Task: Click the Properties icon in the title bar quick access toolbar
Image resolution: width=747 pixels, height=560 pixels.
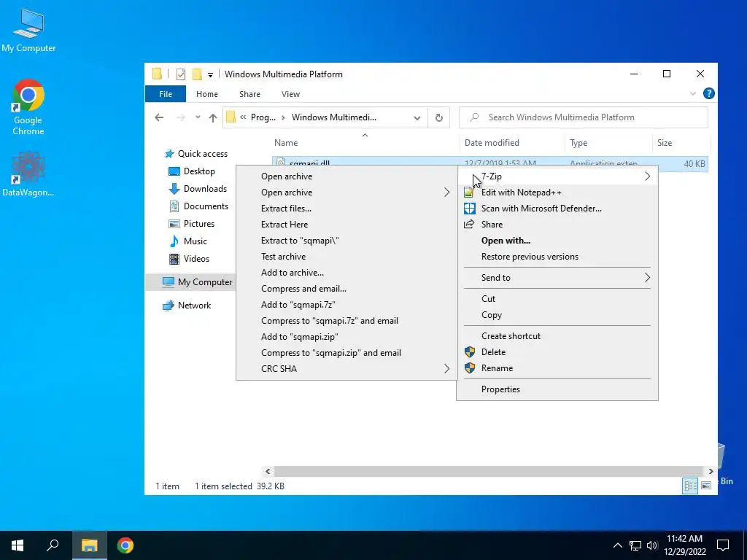Action: (x=181, y=74)
